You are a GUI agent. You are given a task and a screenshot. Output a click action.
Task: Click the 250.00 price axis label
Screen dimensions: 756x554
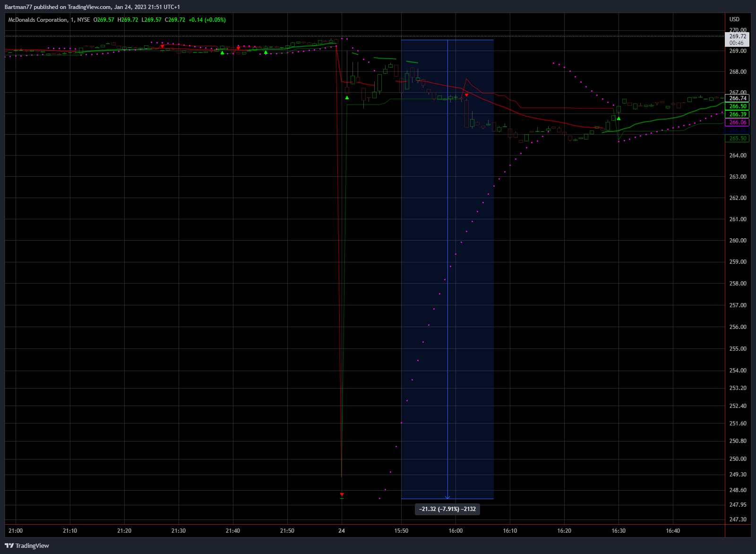(738, 459)
